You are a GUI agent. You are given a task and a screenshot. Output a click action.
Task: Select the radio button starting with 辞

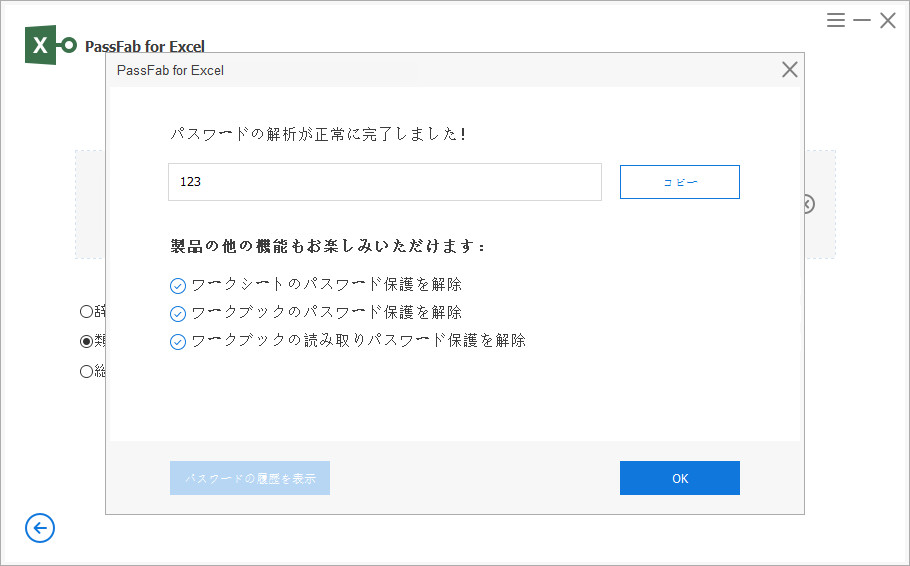[86, 311]
